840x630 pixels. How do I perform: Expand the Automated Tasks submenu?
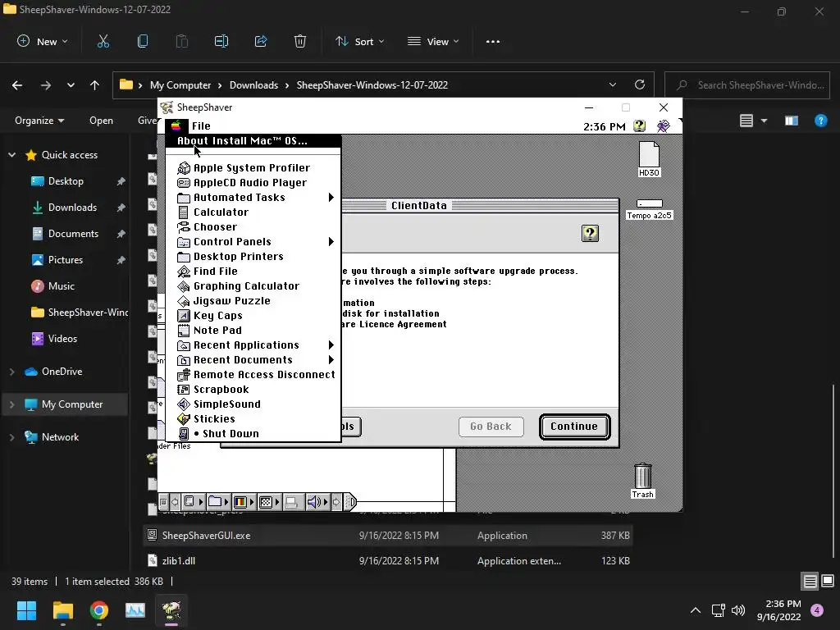point(253,197)
